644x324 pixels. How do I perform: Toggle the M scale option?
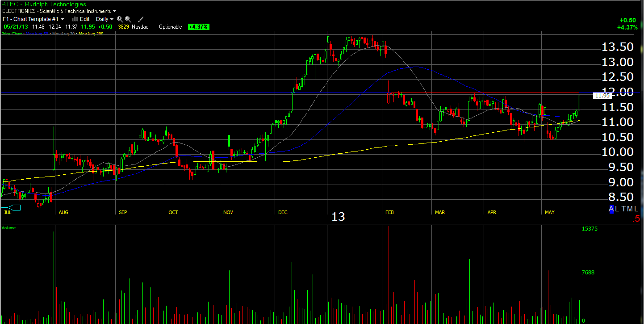[x=630, y=209]
